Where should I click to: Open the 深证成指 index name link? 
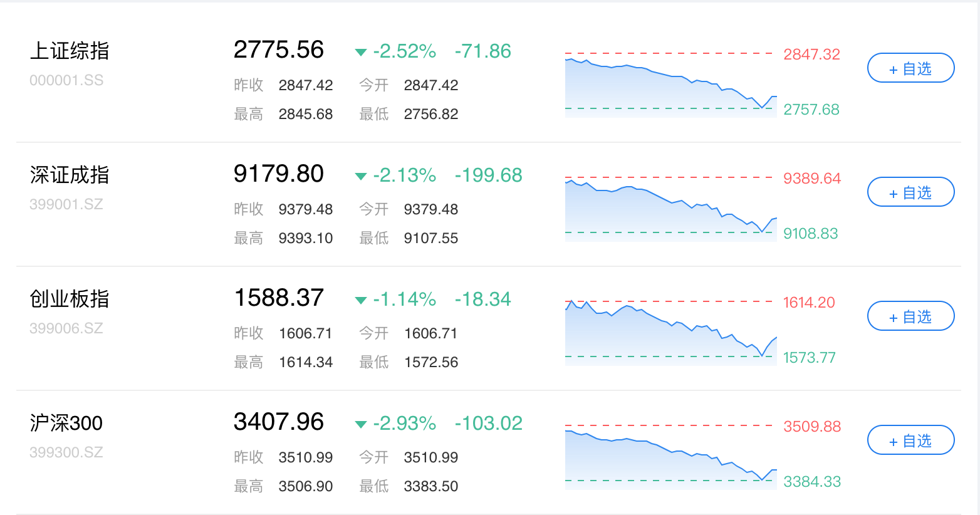[70, 175]
